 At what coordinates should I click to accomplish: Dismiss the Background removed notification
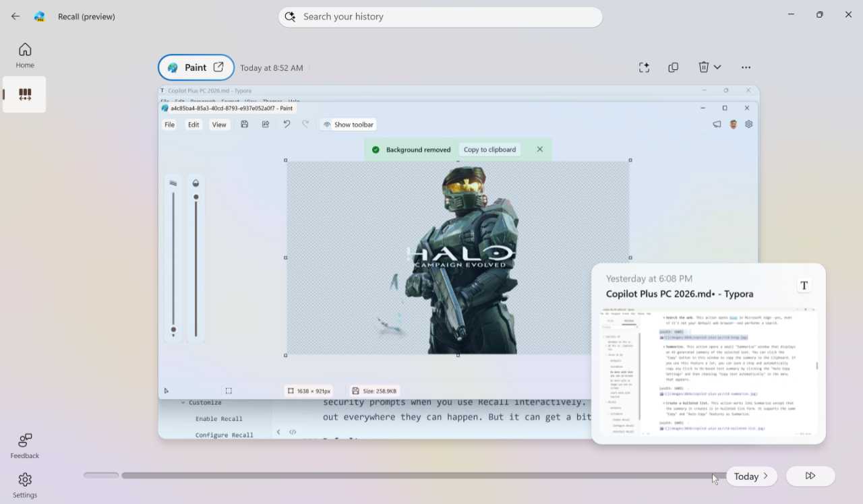coord(540,150)
